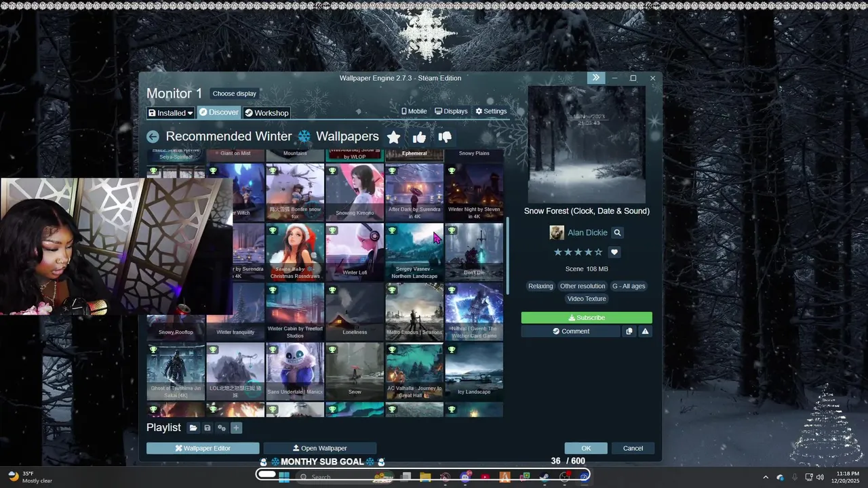Open the weather widget showing 35°F
The image size is (868, 488).
pyautogui.click(x=31, y=477)
